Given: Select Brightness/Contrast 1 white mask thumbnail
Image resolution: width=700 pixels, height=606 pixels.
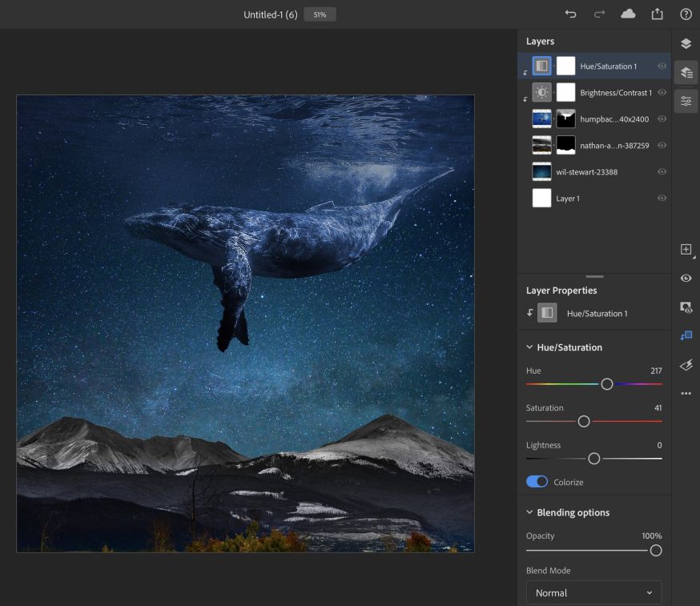Looking at the screenshot, I should [x=565, y=92].
